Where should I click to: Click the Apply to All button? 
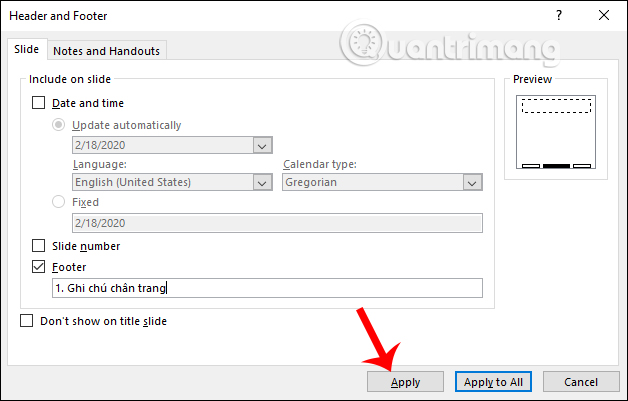click(493, 382)
